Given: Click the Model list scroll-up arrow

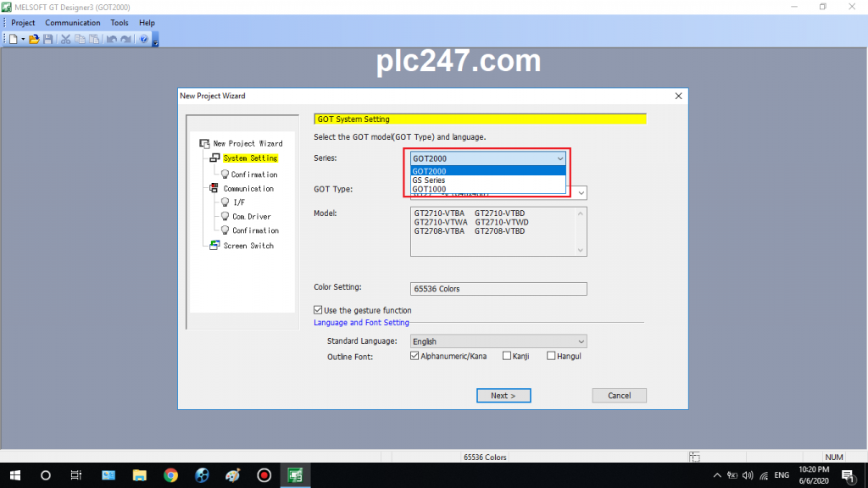Looking at the screenshot, I should (581, 213).
